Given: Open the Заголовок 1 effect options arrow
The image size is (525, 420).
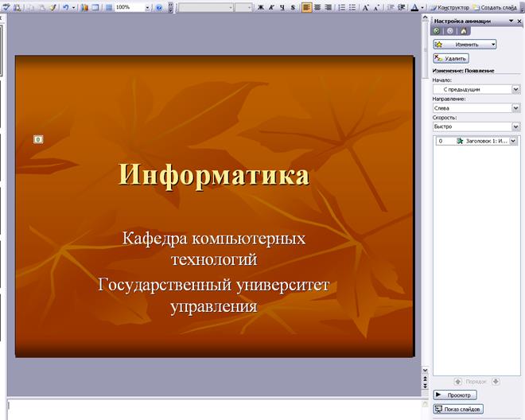Looking at the screenshot, I should point(514,141).
